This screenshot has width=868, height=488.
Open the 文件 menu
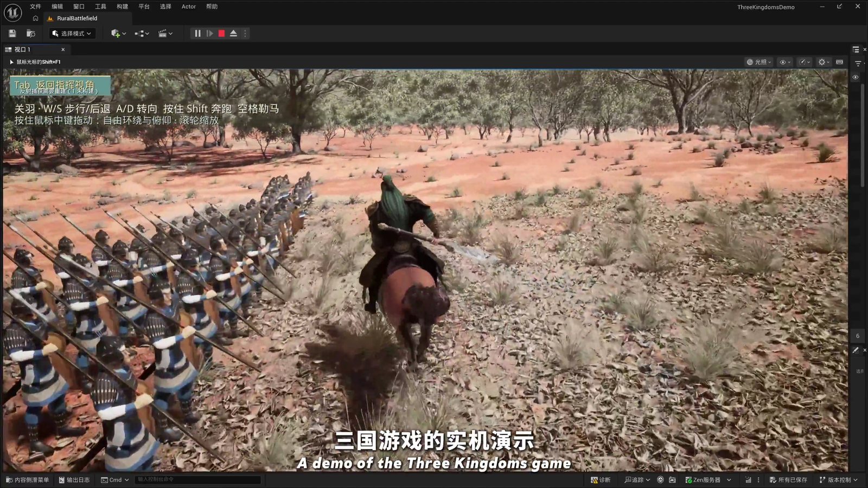(35, 7)
